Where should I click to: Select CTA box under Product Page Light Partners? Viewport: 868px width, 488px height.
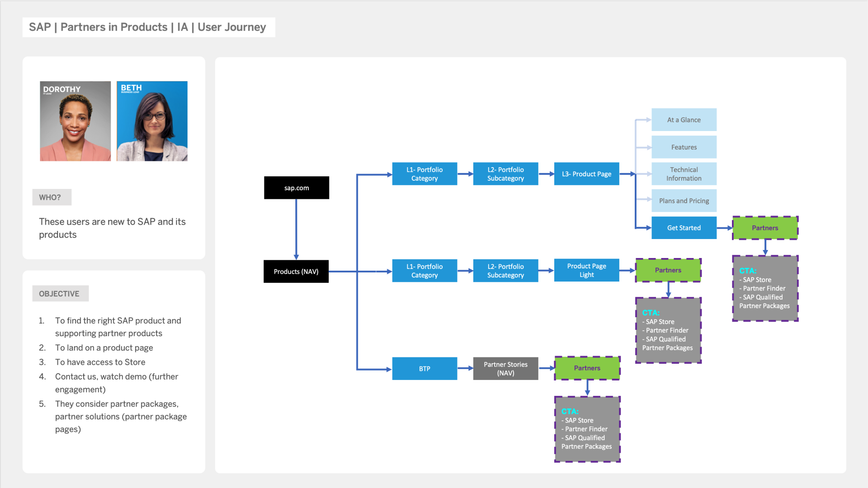(668, 330)
